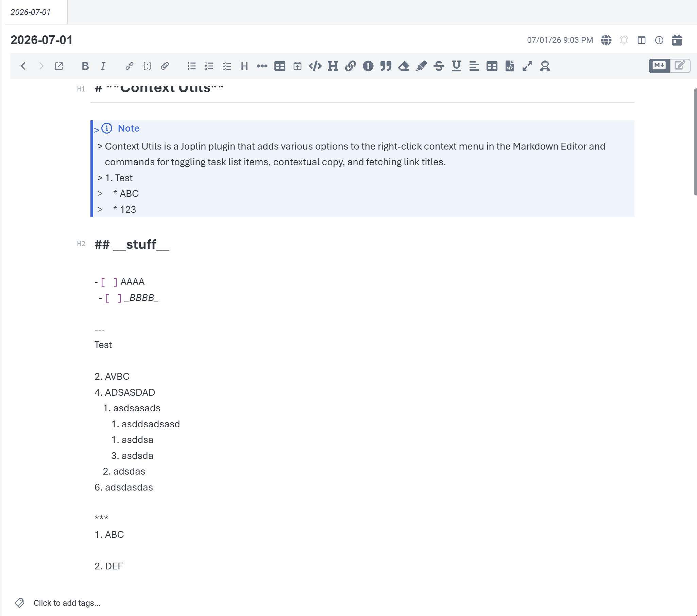Screen dimensions: 697x616
Task: Apply underline formatting
Action: [457, 66]
